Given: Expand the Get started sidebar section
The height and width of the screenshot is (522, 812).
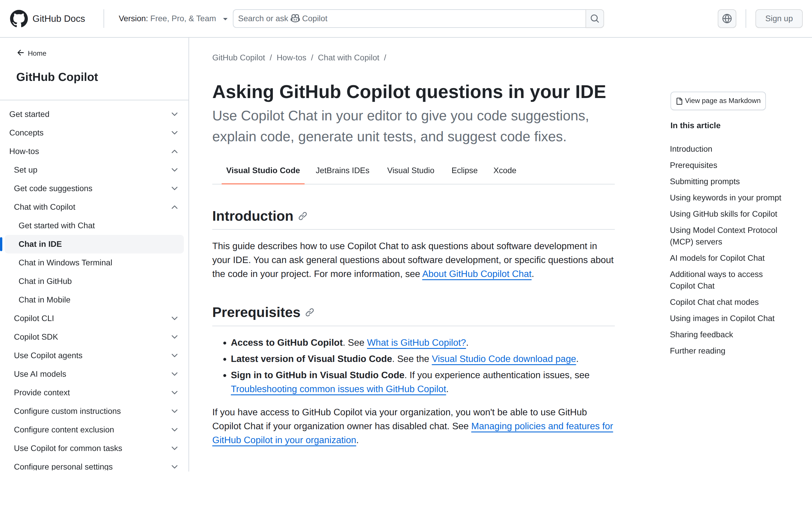Looking at the screenshot, I should pos(175,114).
